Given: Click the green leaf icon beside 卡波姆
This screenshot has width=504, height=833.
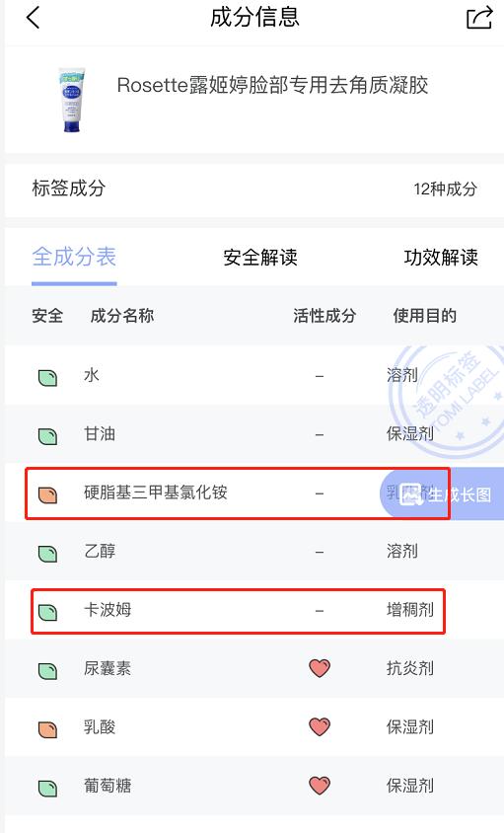Looking at the screenshot, I should pyautogui.click(x=47, y=612).
